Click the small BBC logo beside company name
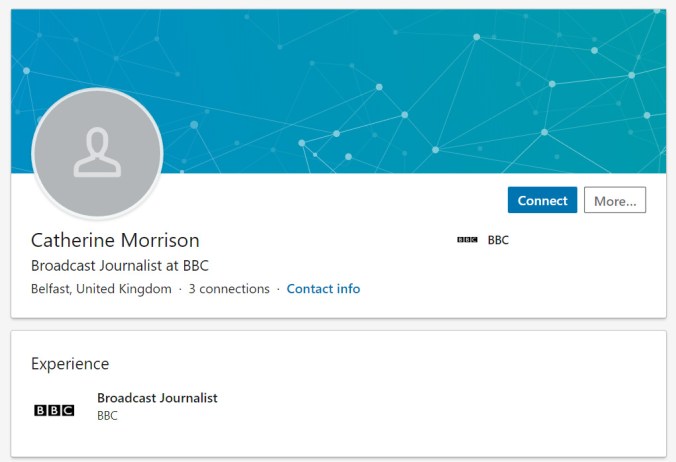676x462 pixels. [467, 240]
